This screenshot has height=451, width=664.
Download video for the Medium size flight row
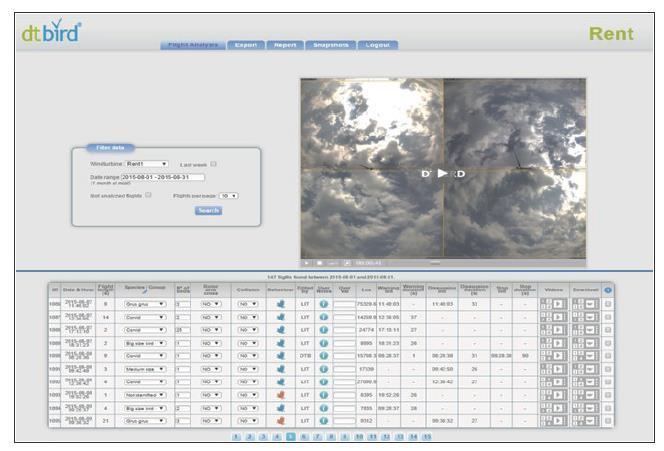590,369
